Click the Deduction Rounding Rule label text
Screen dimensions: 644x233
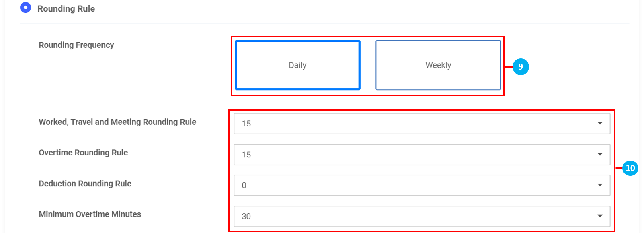pyautogui.click(x=85, y=184)
